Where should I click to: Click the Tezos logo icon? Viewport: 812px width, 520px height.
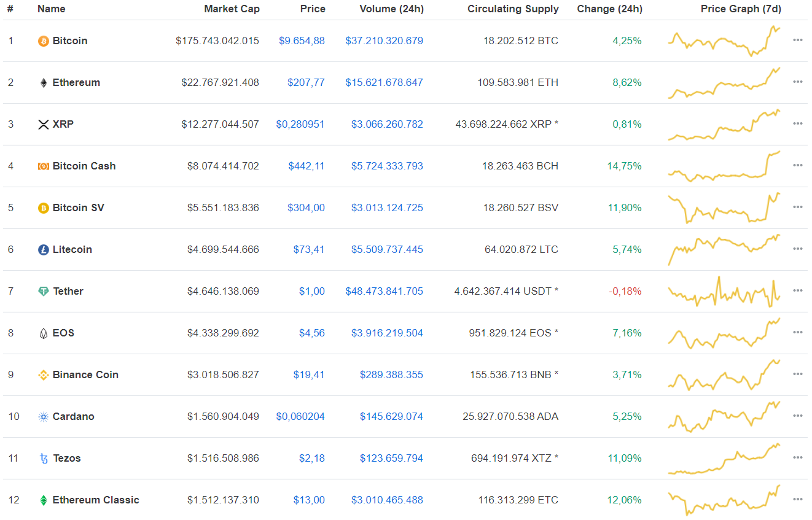[44, 459]
